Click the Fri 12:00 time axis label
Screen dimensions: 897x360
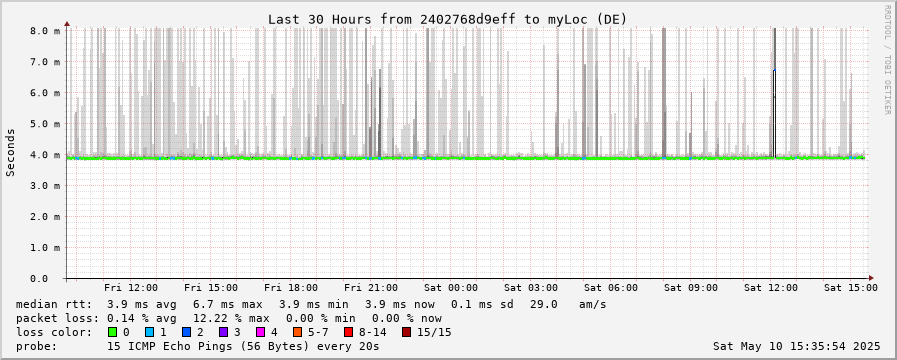tap(131, 288)
